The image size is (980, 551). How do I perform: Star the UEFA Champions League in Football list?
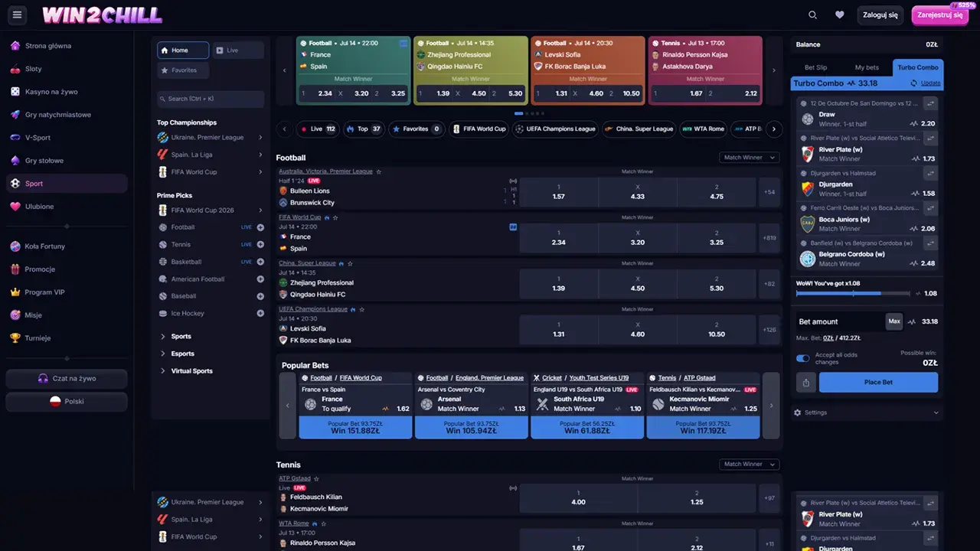click(362, 309)
